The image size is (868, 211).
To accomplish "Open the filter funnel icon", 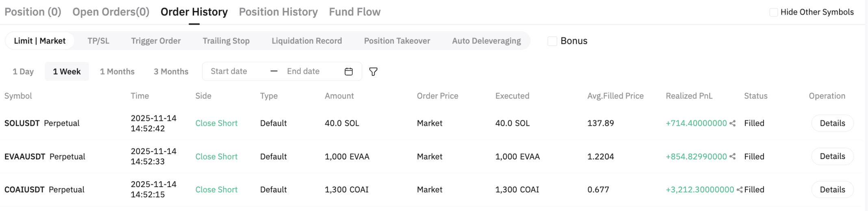I will point(373,72).
